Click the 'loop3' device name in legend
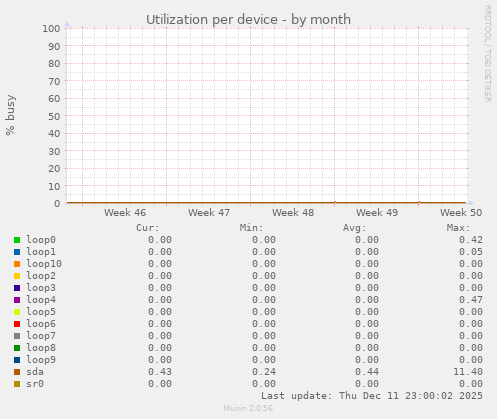 coord(41,288)
